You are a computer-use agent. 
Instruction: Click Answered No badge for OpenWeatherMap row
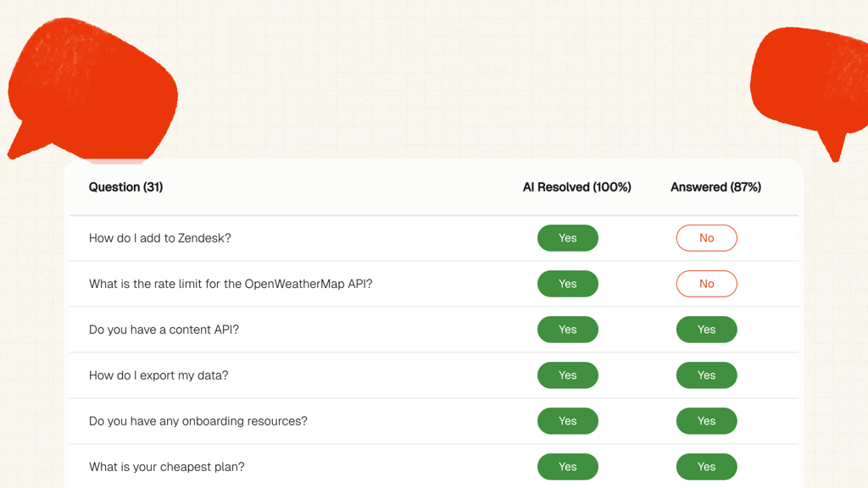pyautogui.click(x=706, y=284)
